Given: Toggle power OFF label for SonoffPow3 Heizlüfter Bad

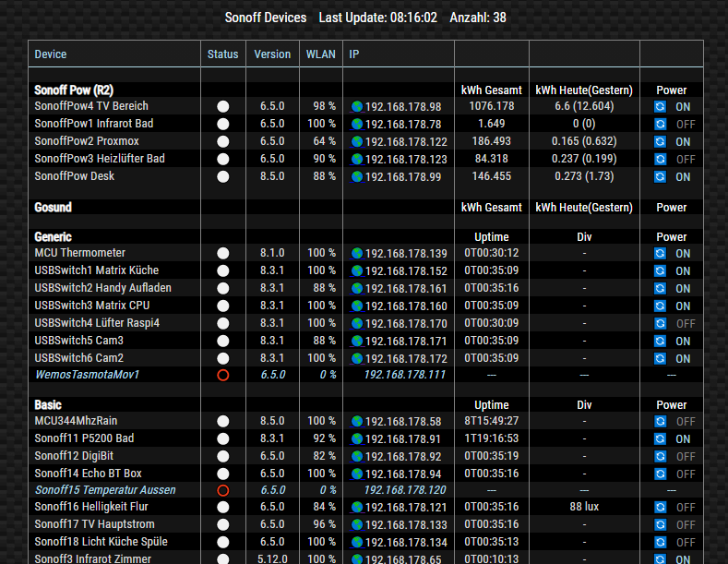Looking at the screenshot, I should pos(686,160).
